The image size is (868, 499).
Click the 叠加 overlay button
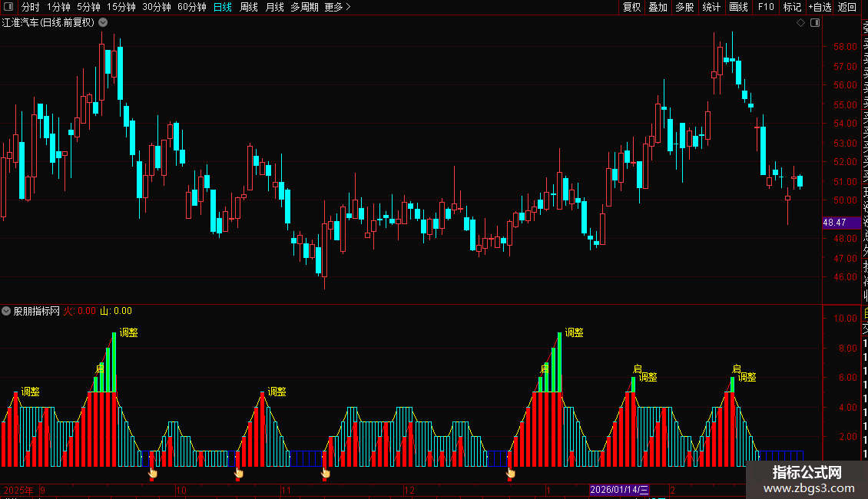pyautogui.click(x=658, y=7)
